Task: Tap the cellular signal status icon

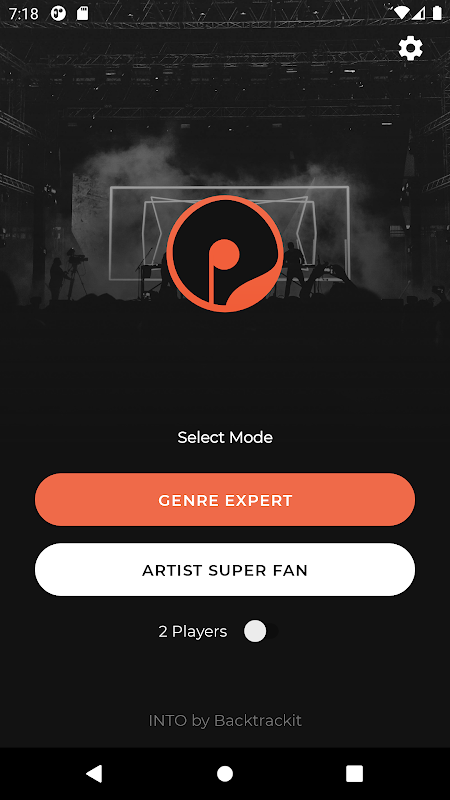Action: pyautogui.click(x=419, y=13)
